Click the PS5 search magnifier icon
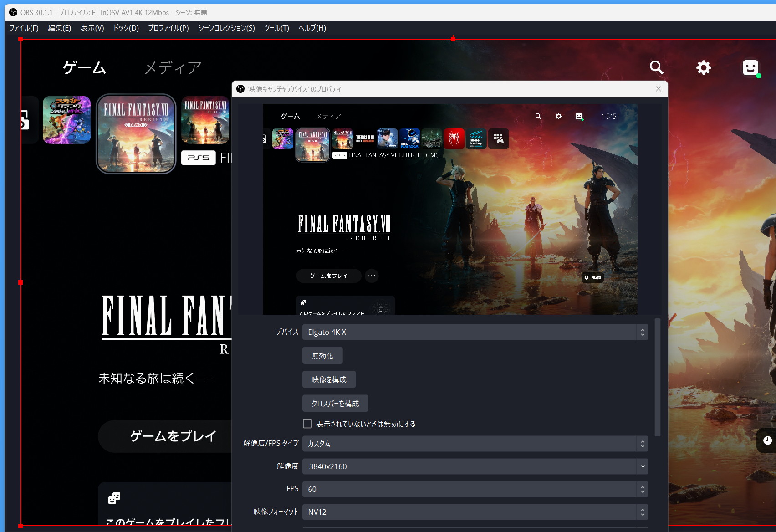Viewport: 776px width, 532px height. 656,67
